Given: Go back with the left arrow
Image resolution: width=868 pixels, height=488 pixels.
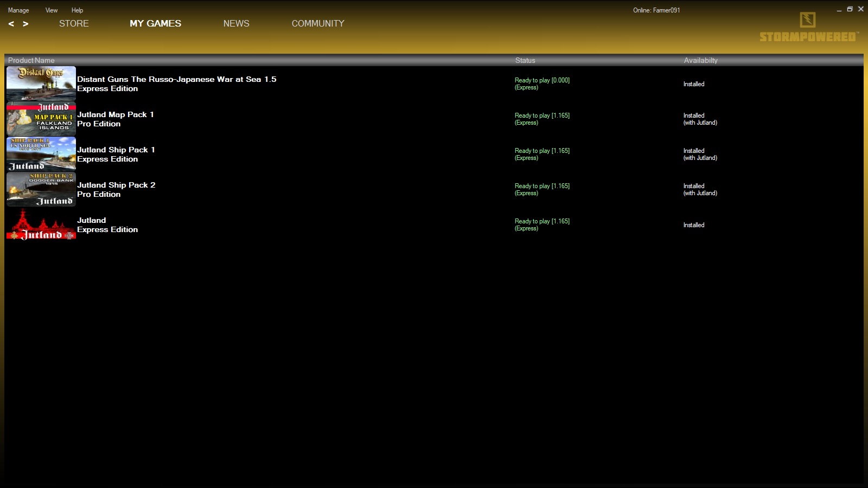Looking at the screenshot, I should (11, 24).
